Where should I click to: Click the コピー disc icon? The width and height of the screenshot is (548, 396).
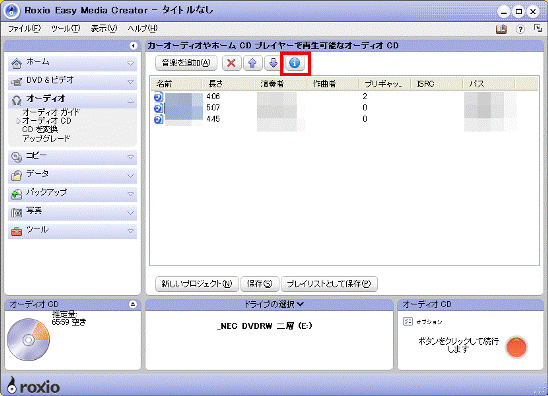click(x=16, y=157)
